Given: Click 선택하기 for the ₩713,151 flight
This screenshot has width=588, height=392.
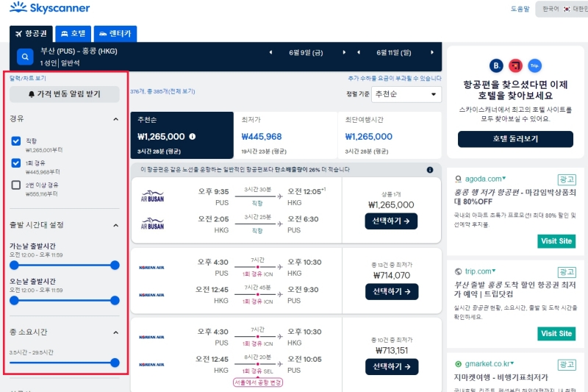Looking at the screenshot, I should pyautogui.click(x=392, y=366).
